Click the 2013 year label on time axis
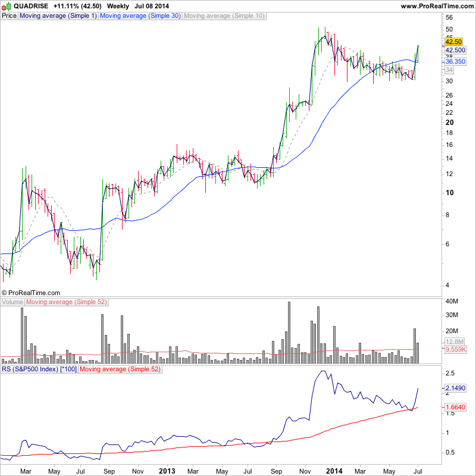This screenshot has width=476, height=476. click(x=167, y=471)
